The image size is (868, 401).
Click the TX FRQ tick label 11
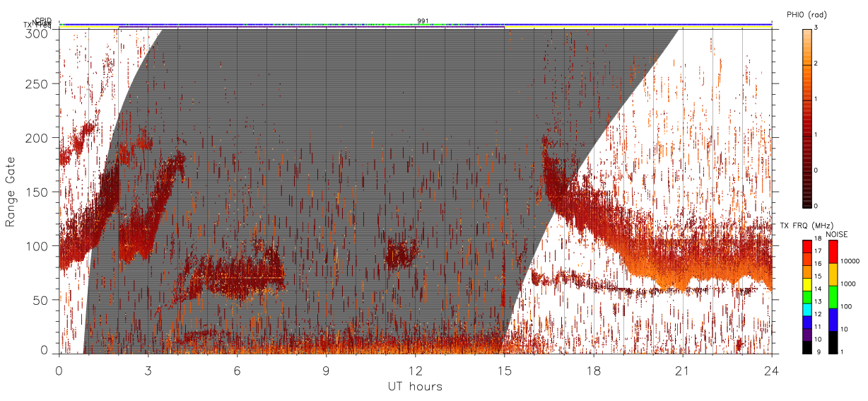tap(818, 327)
